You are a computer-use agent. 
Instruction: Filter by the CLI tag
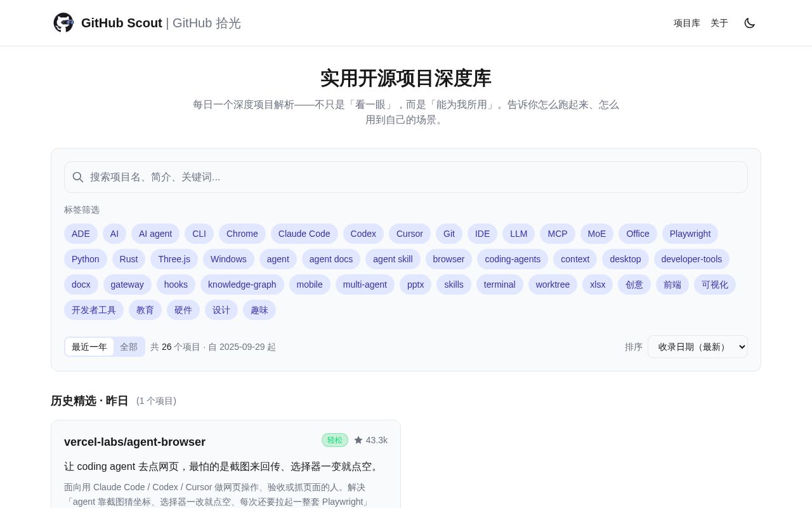point(199,234)
